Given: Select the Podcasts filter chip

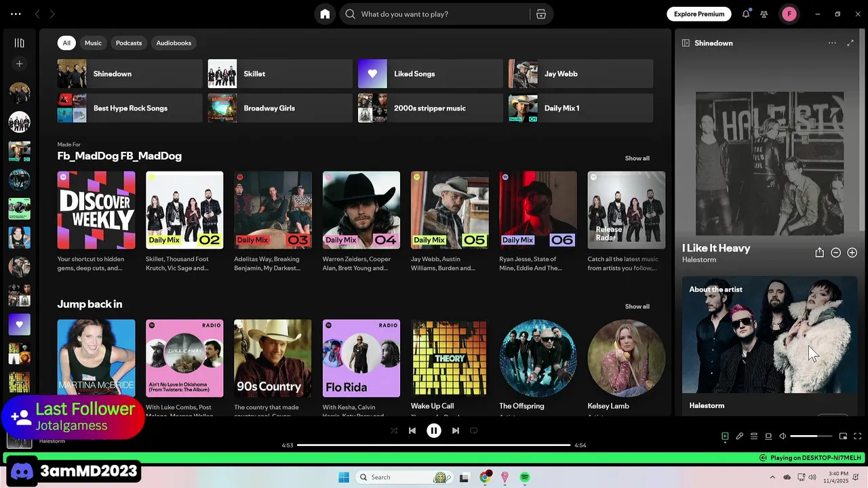Looking at the screenshot, I should [x=129, y=43].
